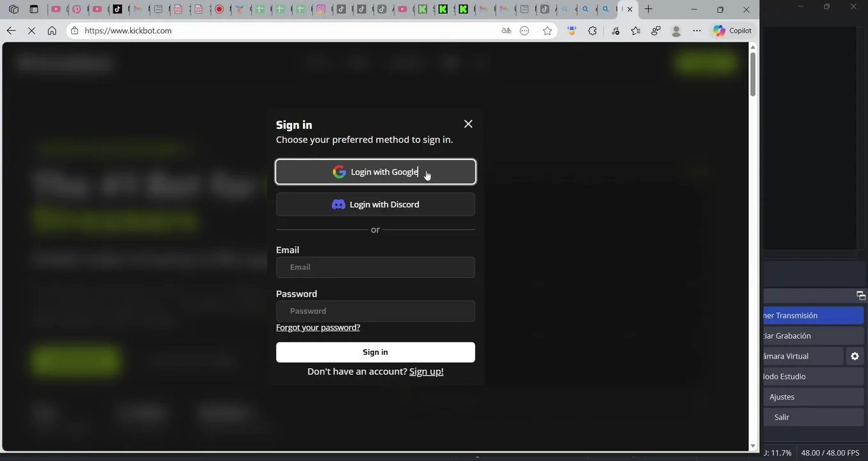Click kickbot.com URL in address bar
The height and width of the screenshot is (461, 868).
(x=128, y=31)
